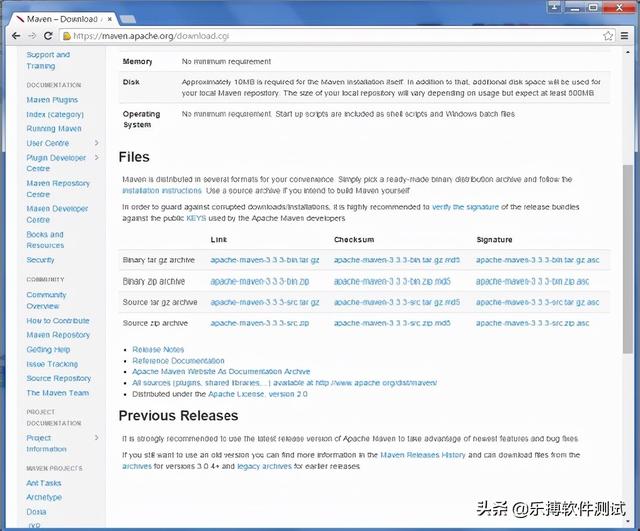Download apache-maven-3.3.3-src.zip

[x=260, y=323]
